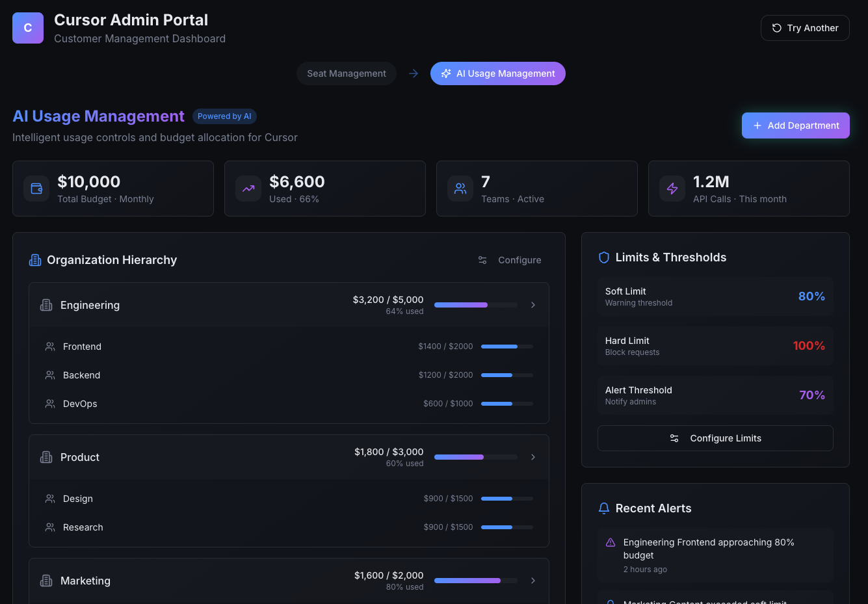Click the Backend team usage bar
The width and height of the screenshot is (868, 604).
point(507,375)
